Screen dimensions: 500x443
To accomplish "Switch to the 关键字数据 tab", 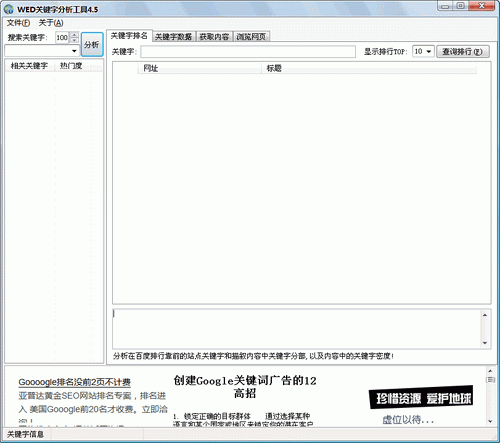I will pyautogui.click(x=174, y=37).
